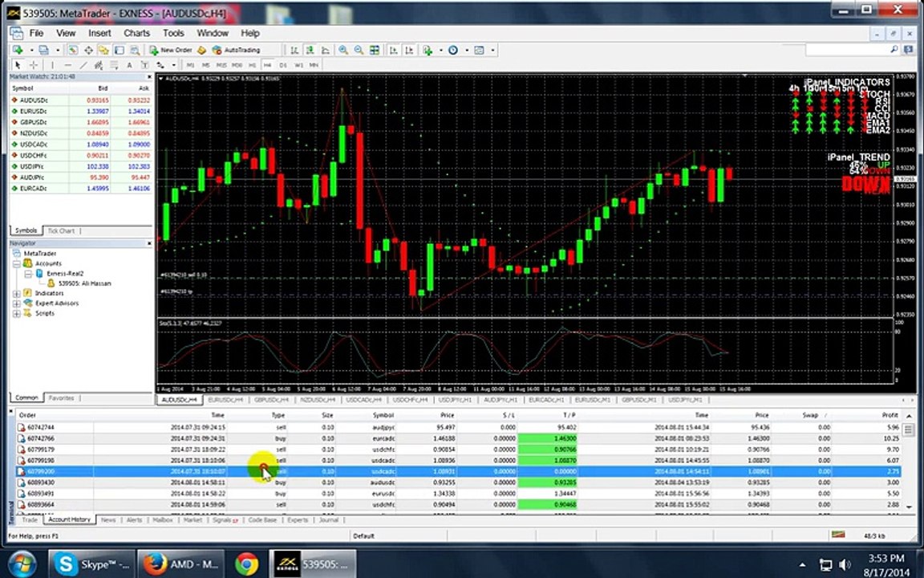Select the trendline drawing tool

[x=83, y=65]
